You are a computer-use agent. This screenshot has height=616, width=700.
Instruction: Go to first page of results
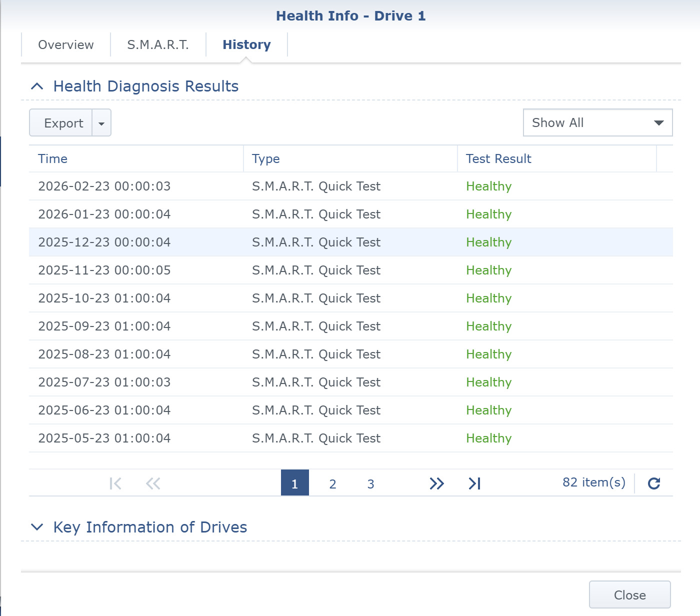tap(115, 483)
